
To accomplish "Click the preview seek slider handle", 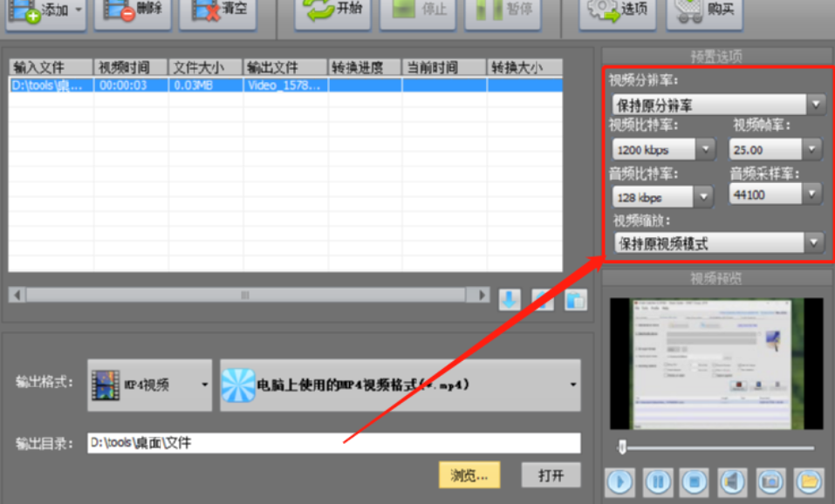I will point(622,447).
